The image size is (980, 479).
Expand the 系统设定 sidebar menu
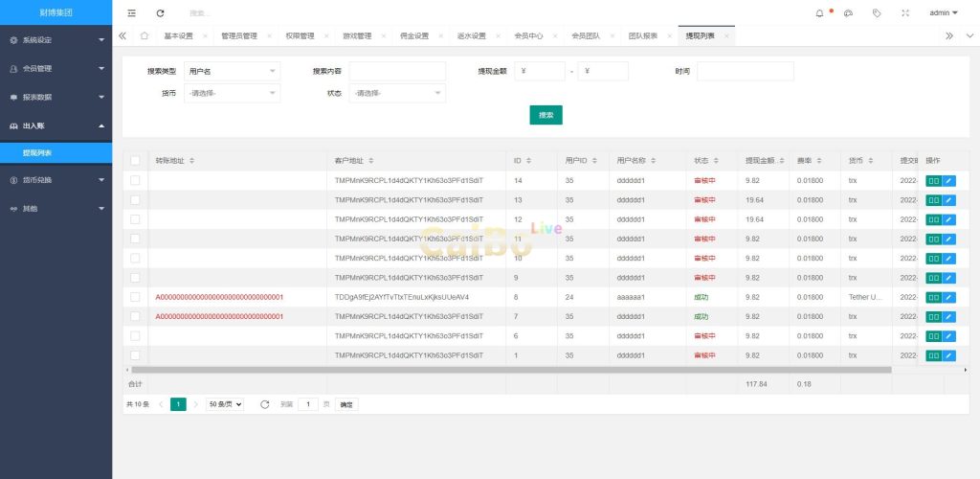coord(56,40)
